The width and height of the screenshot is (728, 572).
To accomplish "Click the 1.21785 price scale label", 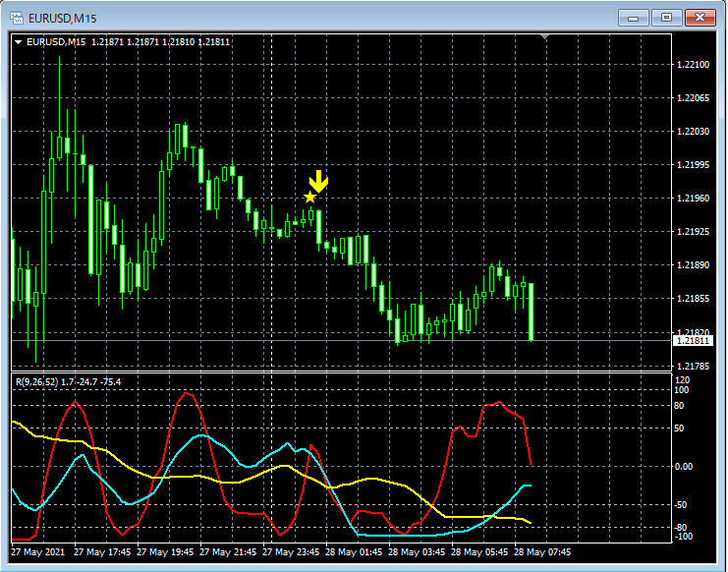I will 694,367.
